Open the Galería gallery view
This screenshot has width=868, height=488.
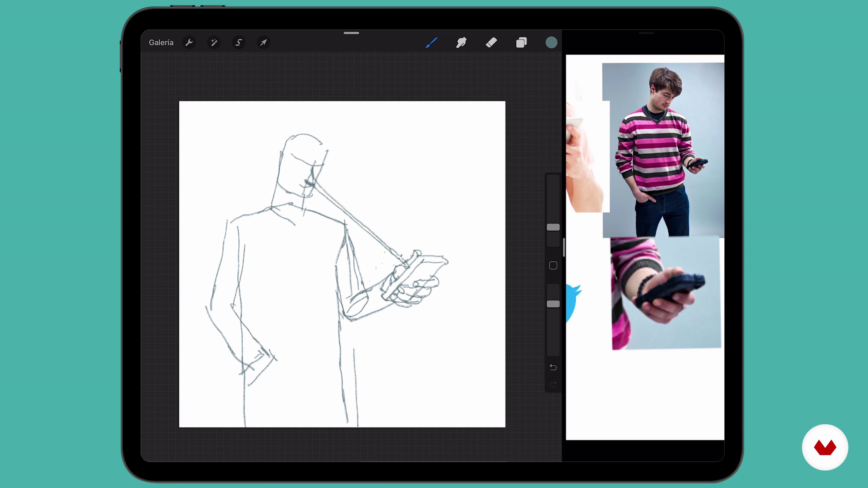coord(161,42)
